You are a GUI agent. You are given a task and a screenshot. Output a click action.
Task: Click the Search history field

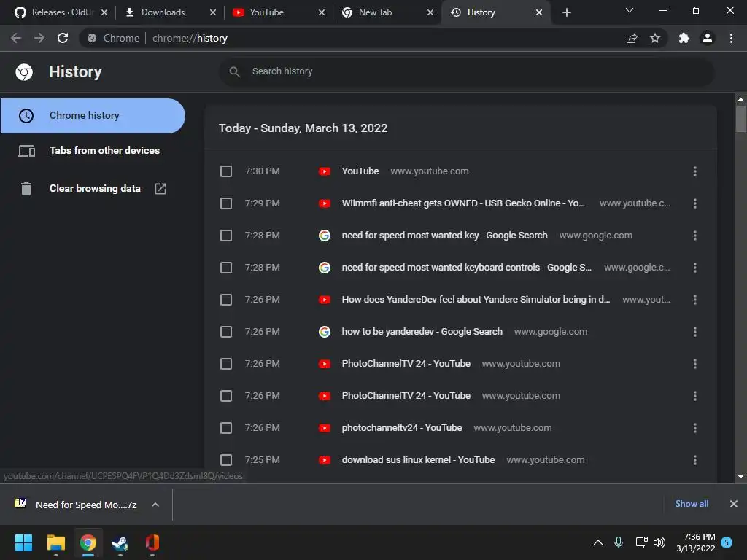(467, 71)
